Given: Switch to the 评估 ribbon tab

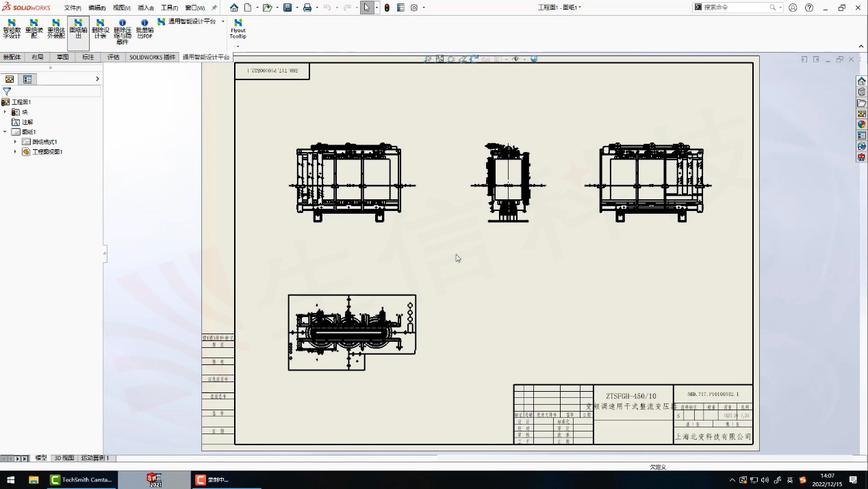Looking at the screenshot, I should [x=113, y=58].
